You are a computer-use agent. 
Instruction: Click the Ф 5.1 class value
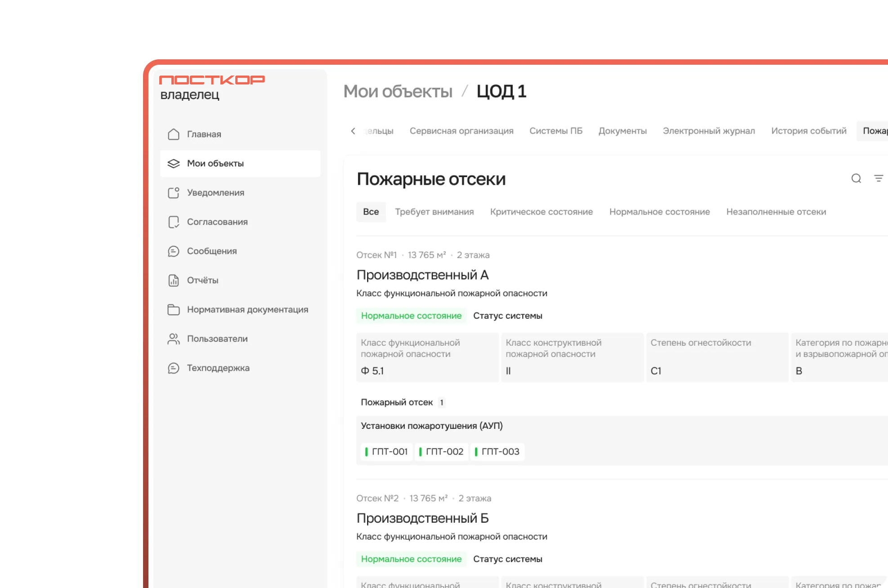pos(372,371)
